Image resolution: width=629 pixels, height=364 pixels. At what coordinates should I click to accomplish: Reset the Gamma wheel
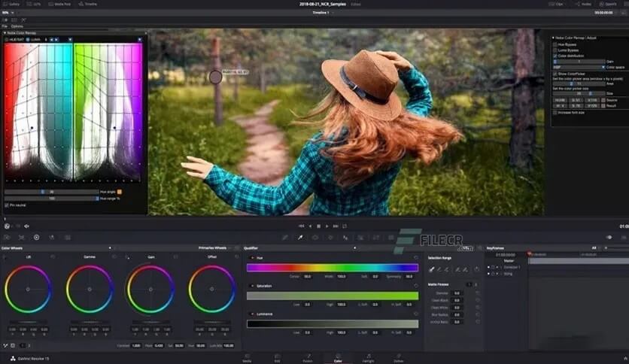pos(114,256)
